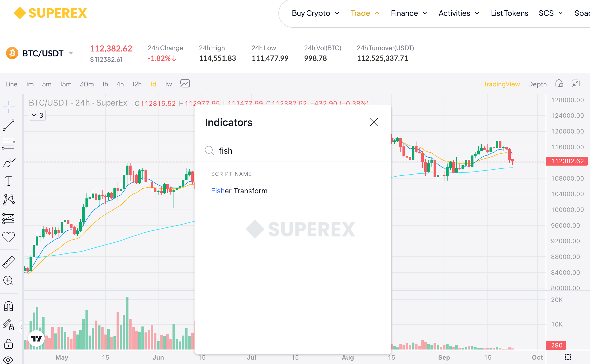Open chart settings gear icon
This screenshot has height=364, width=590.
[568, 357]
